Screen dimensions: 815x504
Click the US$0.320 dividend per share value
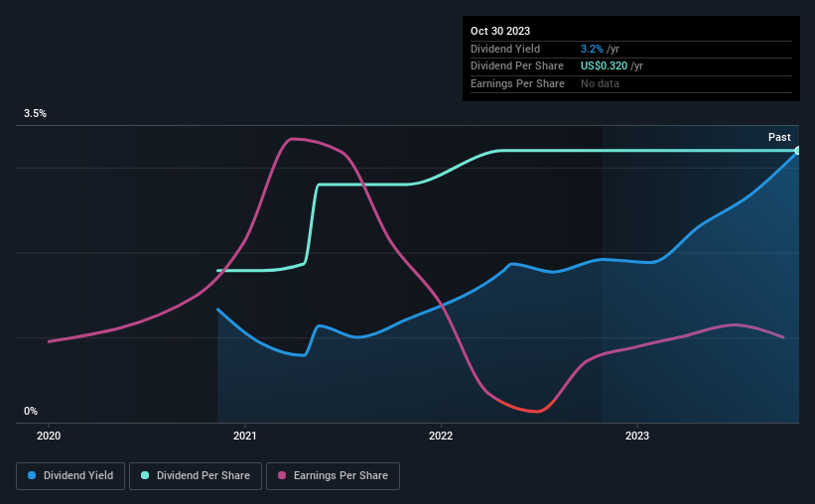(604, 66)
